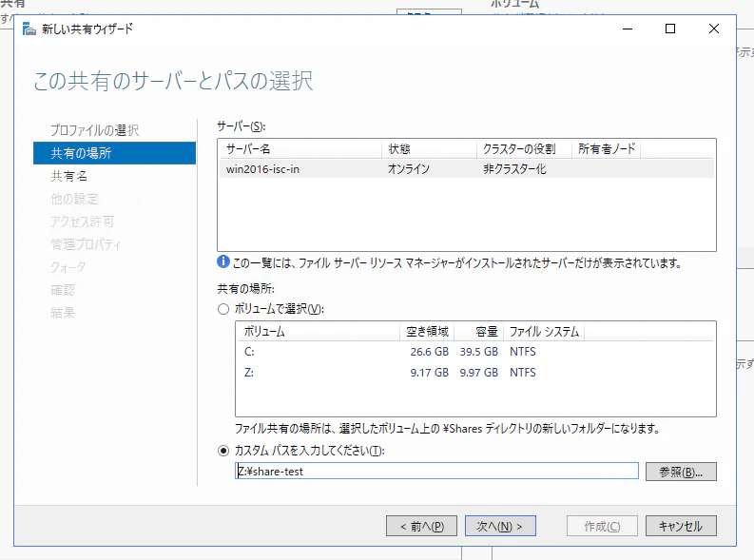This screenshot has width=754, height=560.
Task: Sort volumes by 空き領域 column header
Action: pyautogui.click(x=427, y=332)
